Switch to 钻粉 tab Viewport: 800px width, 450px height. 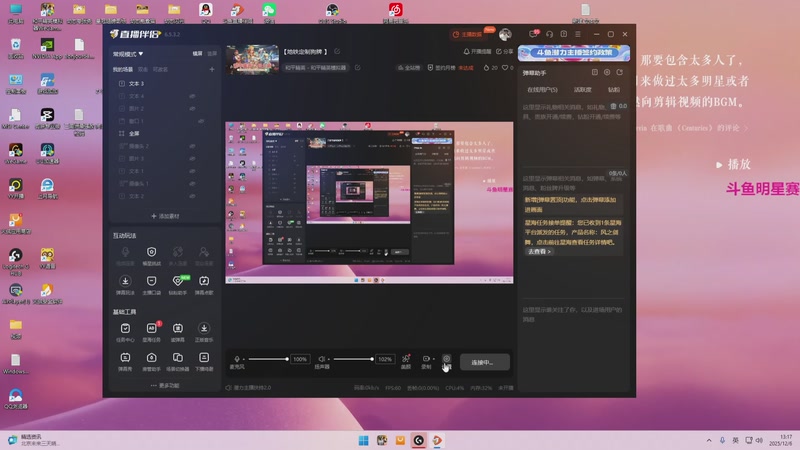[x=614, y=89]
